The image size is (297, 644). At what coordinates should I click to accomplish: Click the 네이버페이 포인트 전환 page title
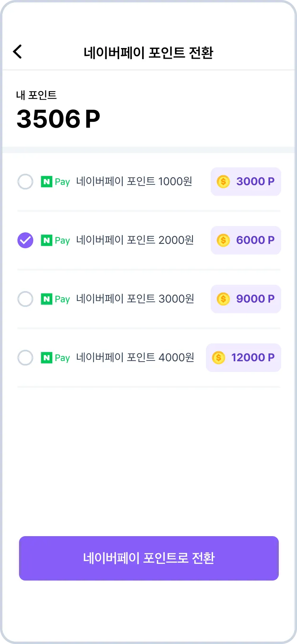point(148,52)
